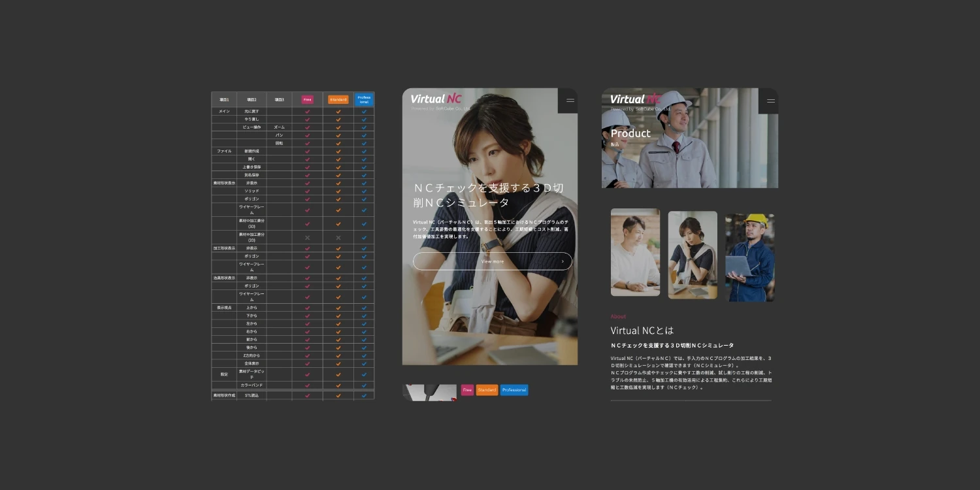Click Standard checkmark in the パン row

[338, 135]
